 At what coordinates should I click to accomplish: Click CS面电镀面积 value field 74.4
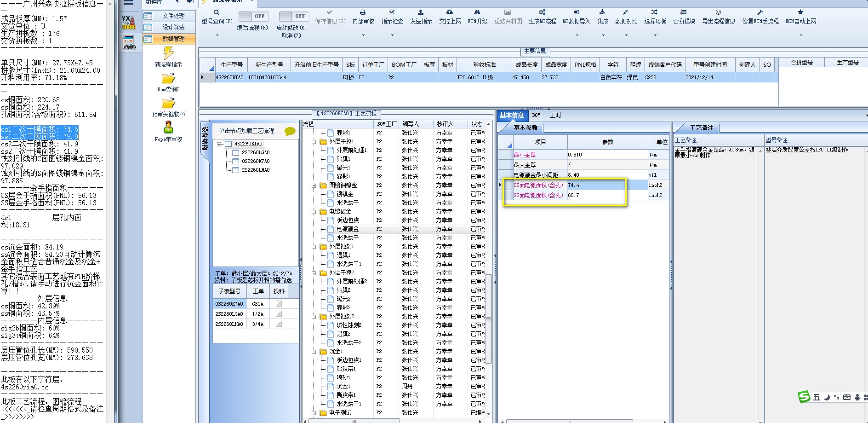607,185
